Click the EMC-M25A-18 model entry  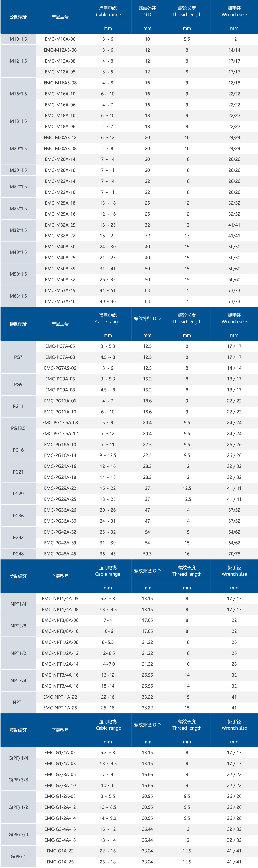(x=60, y=203)
